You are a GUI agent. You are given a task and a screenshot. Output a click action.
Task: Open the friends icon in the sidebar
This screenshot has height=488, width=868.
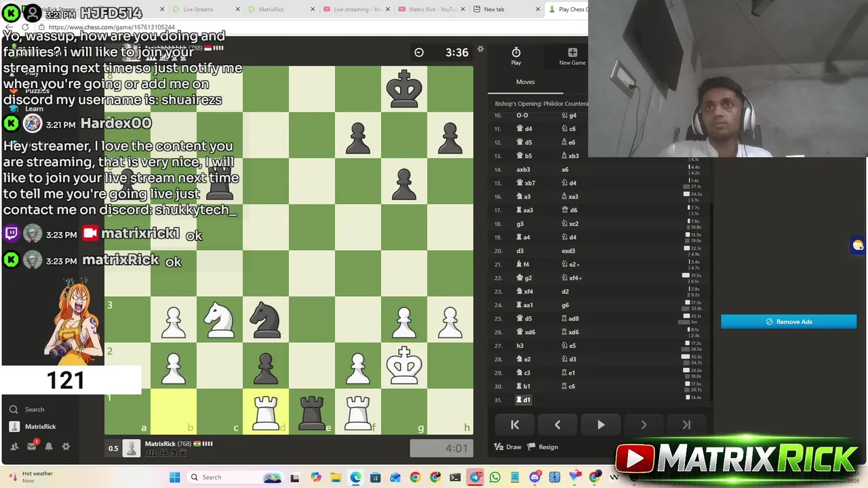tap(14, 447)
